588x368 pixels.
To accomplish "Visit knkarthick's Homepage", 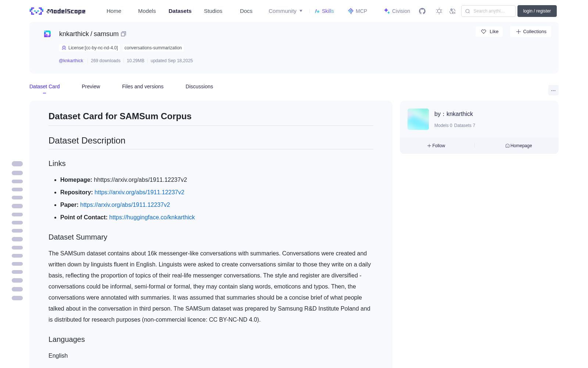I will (x=519, y=146).
